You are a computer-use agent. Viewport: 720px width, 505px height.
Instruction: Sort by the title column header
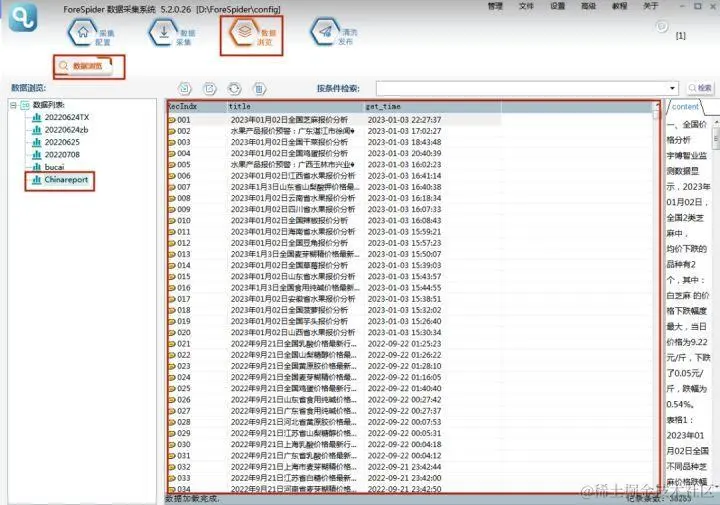pos(295,107)
